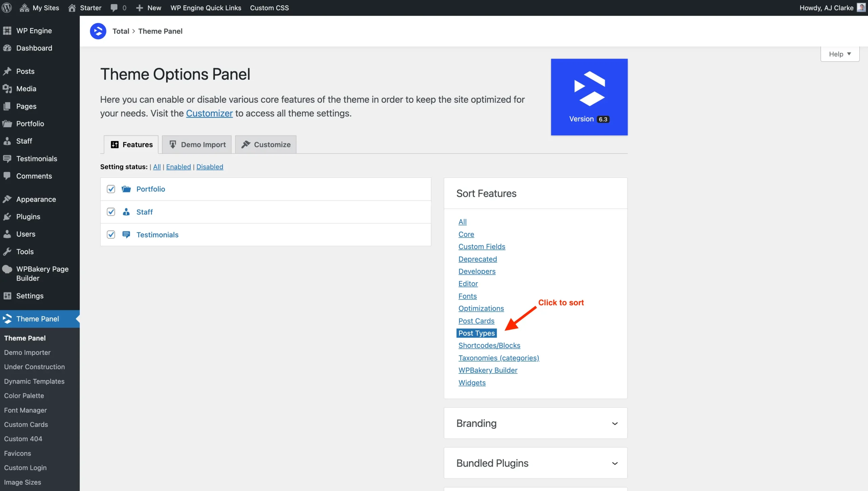Open the Under Construction submenu item
Screen dimensions: 868x491
coord(34,367)
